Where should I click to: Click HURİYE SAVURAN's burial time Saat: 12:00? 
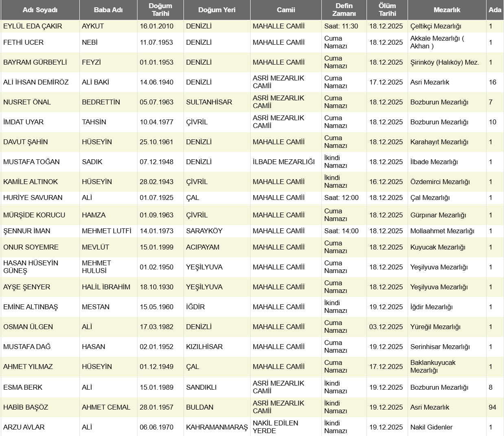pos(341,197)
